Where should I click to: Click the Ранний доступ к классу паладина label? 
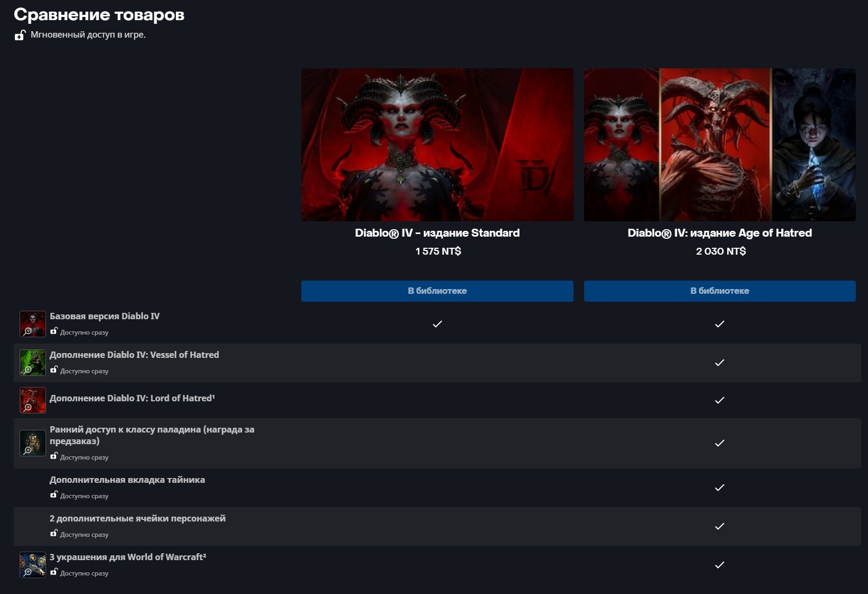(x=152, y=435)
